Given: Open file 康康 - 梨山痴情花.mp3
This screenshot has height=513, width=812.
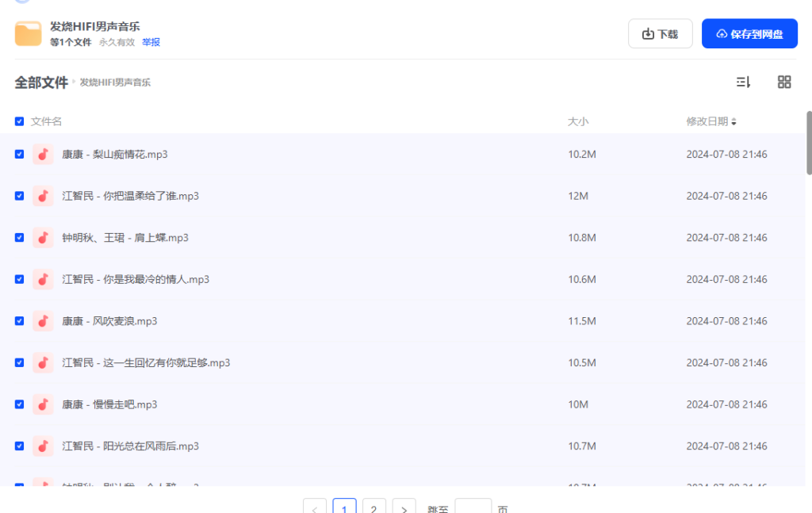Looking at the screenshot, I should click(x=115, y=155).
